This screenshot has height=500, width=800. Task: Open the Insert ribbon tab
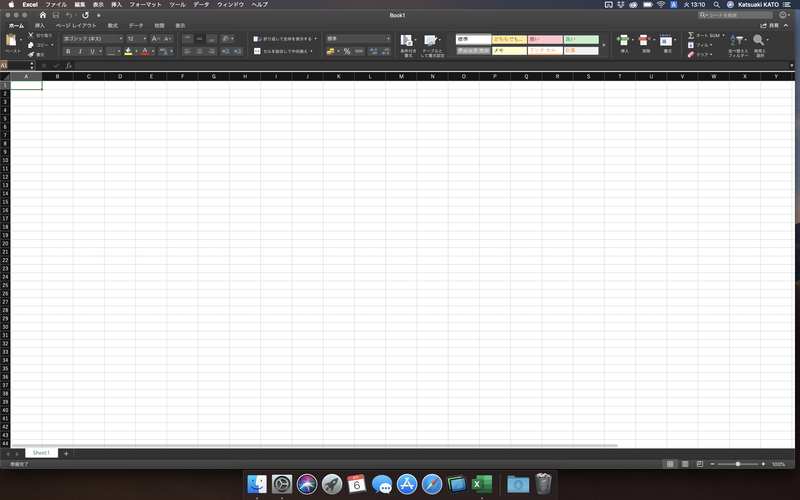[39, 26]
